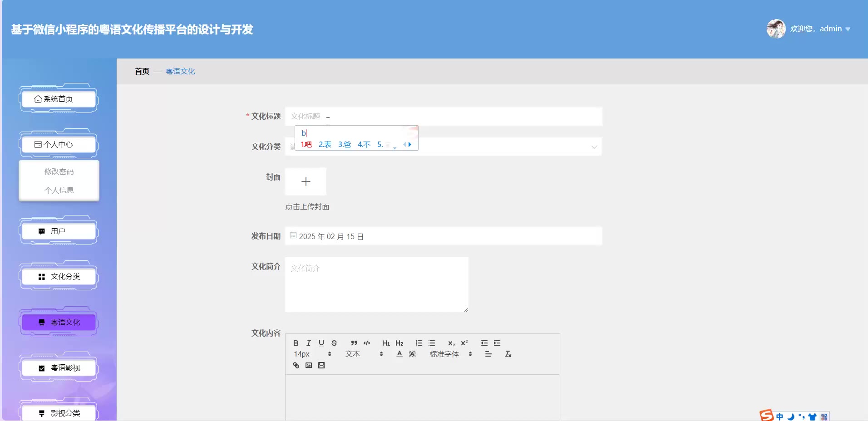The image size is (868, 421).
Task: Toggle underline formatting in the editor
Action: click(x=321, y=343)
